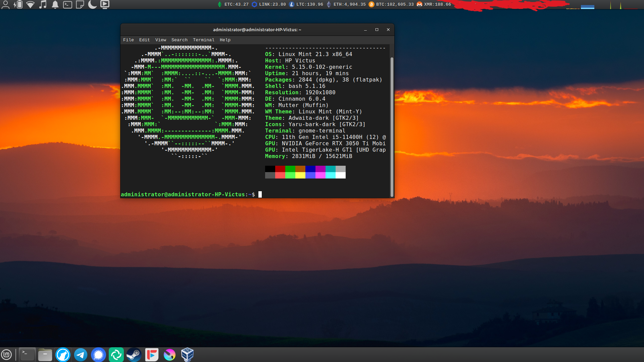Toggle night mode moon icon in top panel

(x=92, y=4)
